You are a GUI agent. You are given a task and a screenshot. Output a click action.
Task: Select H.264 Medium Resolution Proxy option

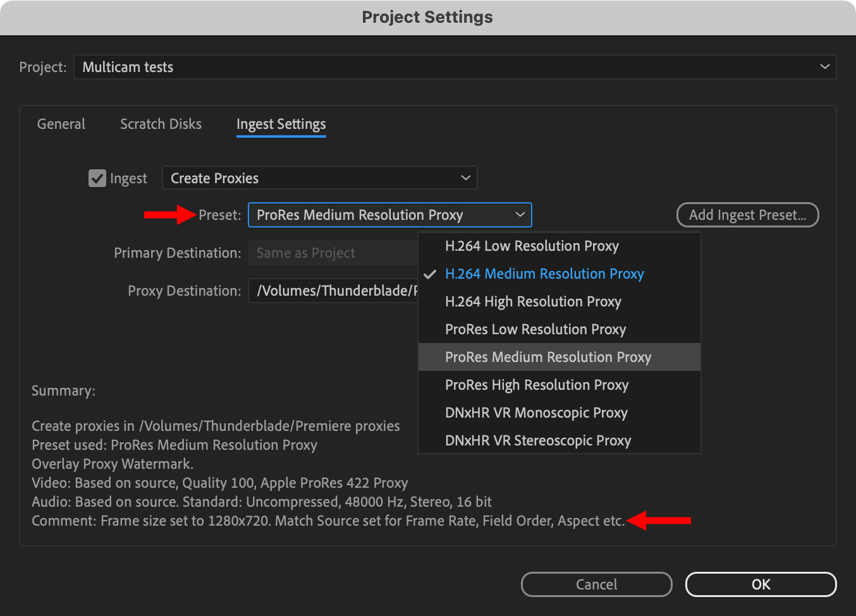pyautogui.click(x=544, y=274)
